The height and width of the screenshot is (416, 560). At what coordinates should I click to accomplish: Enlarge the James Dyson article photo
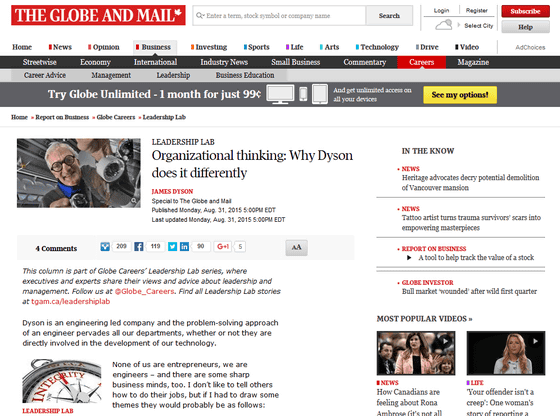(x=79, y=173)
